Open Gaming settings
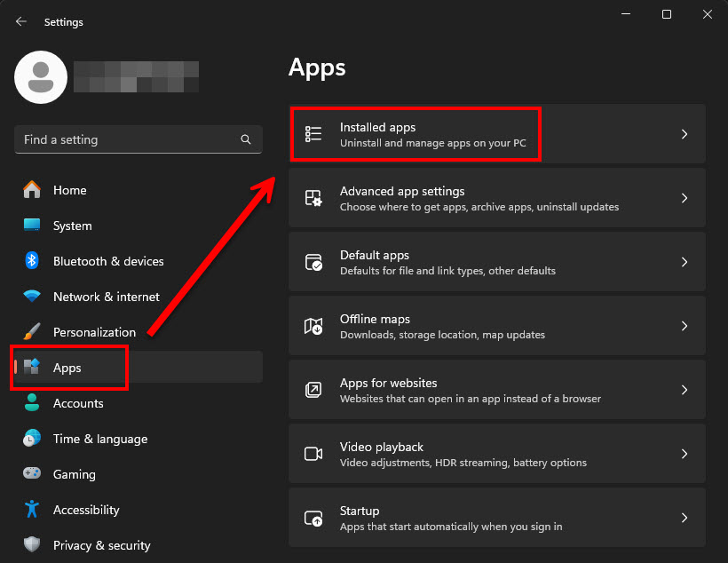 pyautogui.click(x=138, y=474)
